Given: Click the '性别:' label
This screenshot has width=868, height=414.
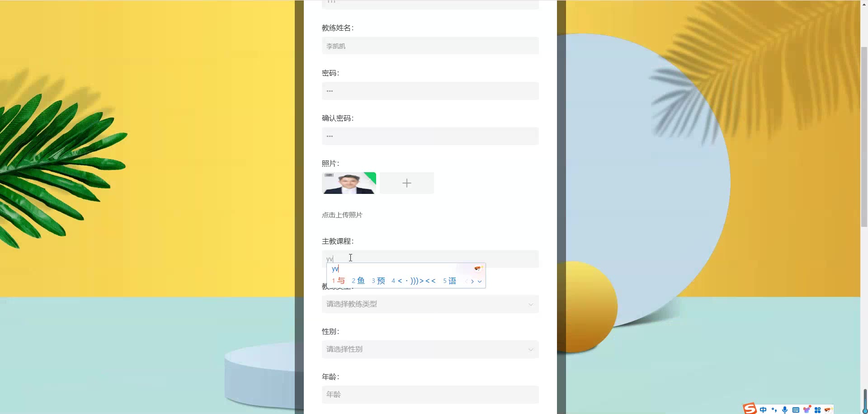Looking at the screenshot, I should [330, 332].
